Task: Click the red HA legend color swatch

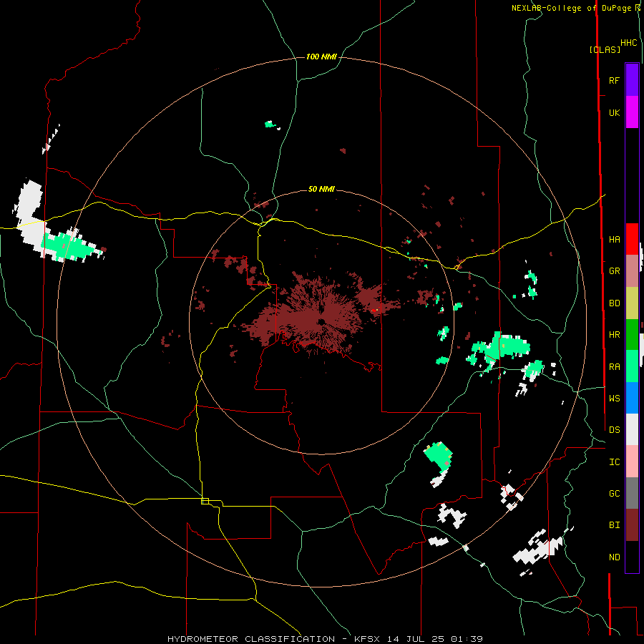Action: tap(632, 239)
